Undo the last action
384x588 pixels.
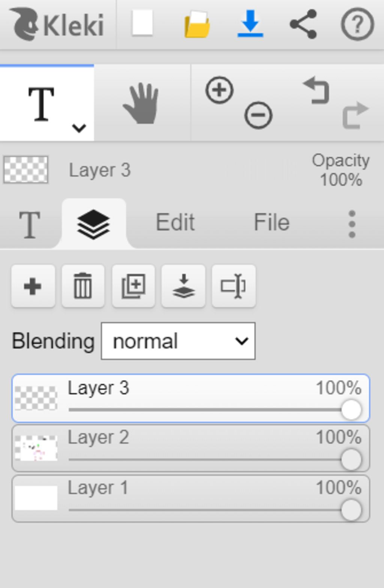(316, 90)
